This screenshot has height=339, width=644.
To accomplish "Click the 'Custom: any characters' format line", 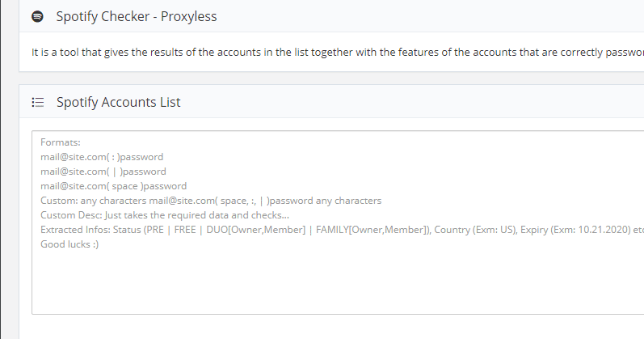I will [x=210, y=201].
